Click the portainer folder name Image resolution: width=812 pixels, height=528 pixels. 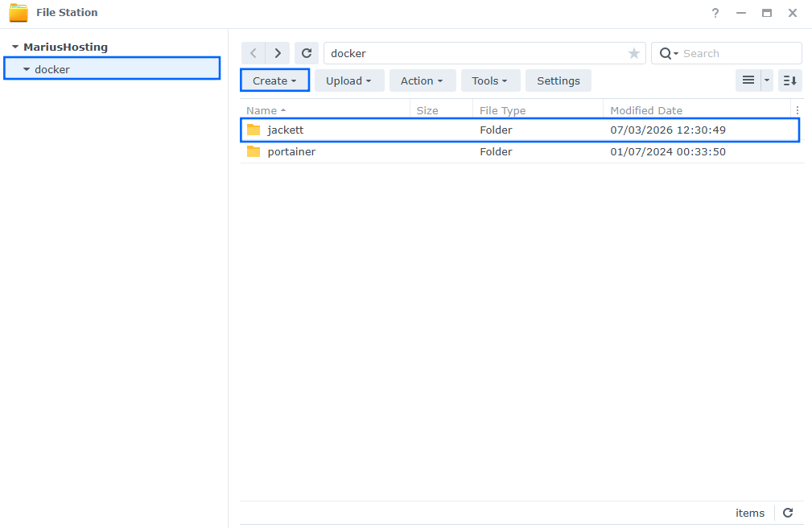291,152
